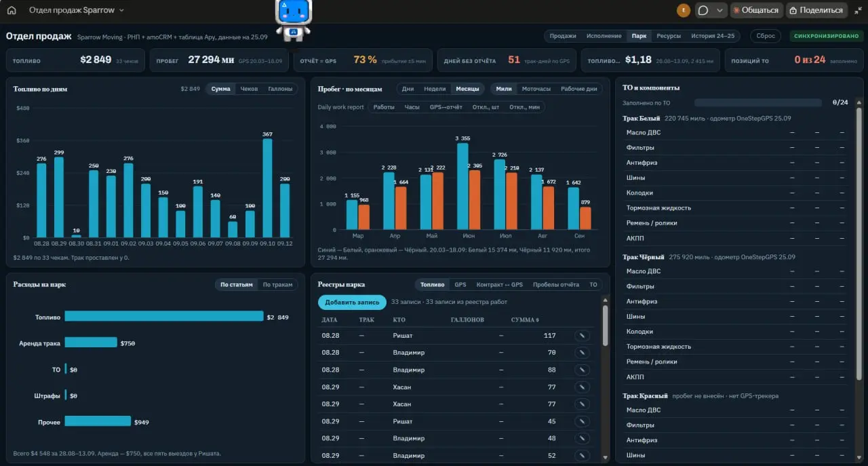Open the Ресурсы tab
This screenshot has height=466, width=868.
tap(669, 36)
